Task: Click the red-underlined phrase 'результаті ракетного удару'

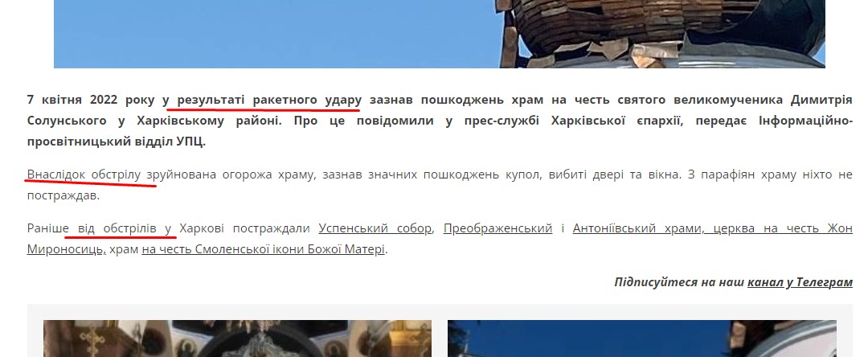Action: (x=269, y=101)
